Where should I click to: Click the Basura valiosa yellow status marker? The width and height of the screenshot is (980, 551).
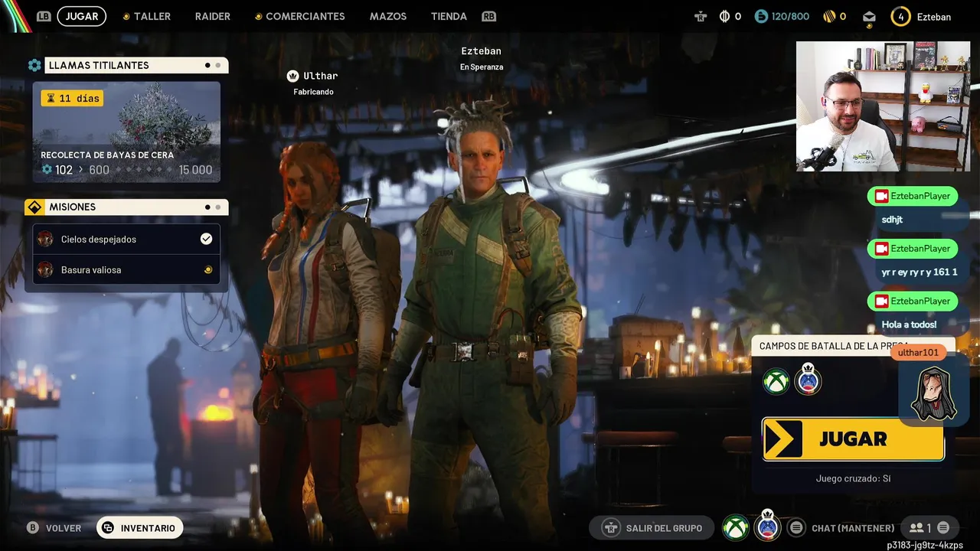207,269
